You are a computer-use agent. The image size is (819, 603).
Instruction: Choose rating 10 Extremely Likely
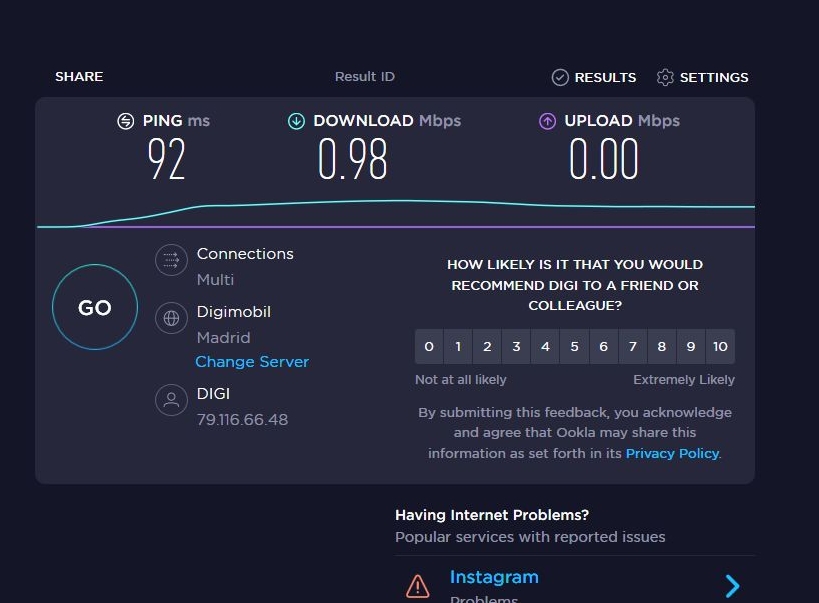pos(720,346)
